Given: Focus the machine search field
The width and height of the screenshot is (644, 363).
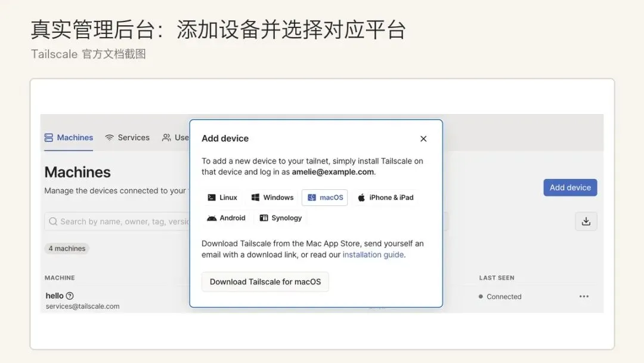Looking at the screenshot, I should pos(117,222).
